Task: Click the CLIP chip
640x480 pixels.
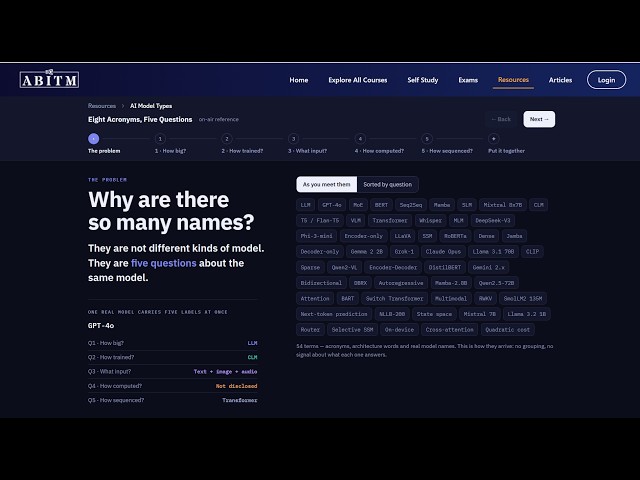Action: pos(532,251)
